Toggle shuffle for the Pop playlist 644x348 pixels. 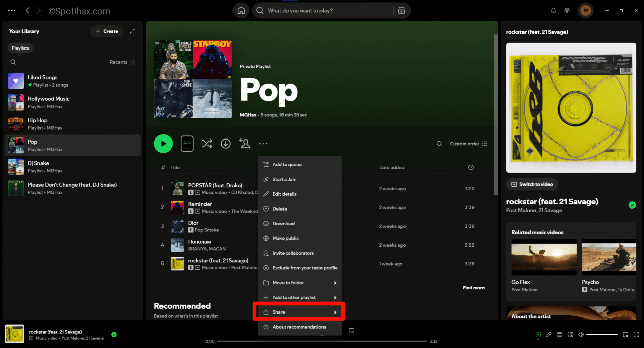tap(207, 144)
